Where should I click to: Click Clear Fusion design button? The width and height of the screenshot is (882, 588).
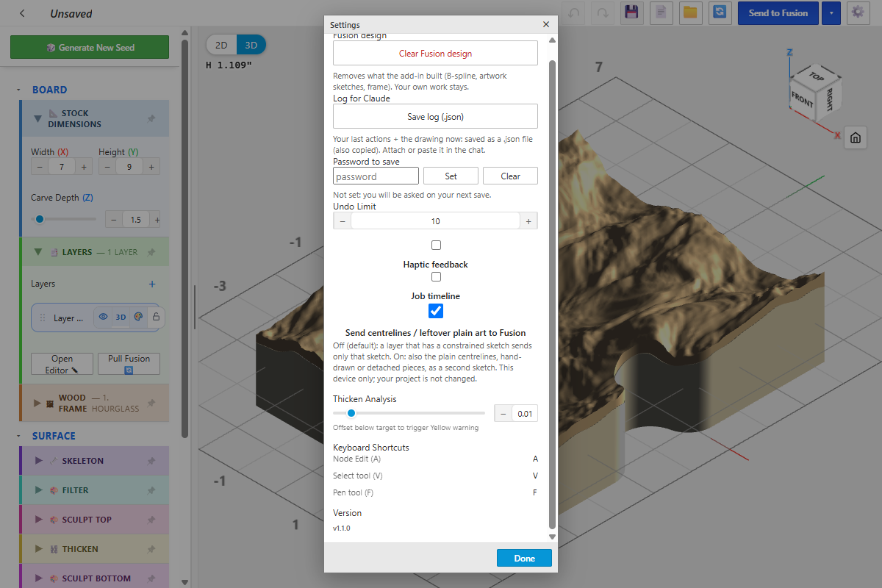435,54
